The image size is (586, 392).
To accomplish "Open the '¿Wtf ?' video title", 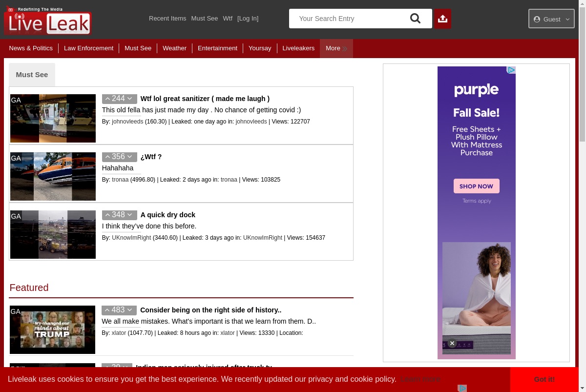I will [151, 157].
